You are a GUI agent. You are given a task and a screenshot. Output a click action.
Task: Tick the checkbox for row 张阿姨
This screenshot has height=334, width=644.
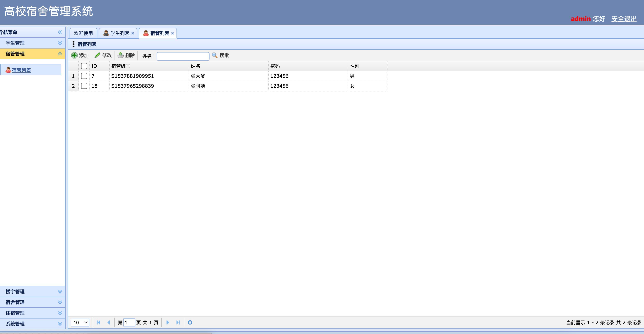click(84, 86)
